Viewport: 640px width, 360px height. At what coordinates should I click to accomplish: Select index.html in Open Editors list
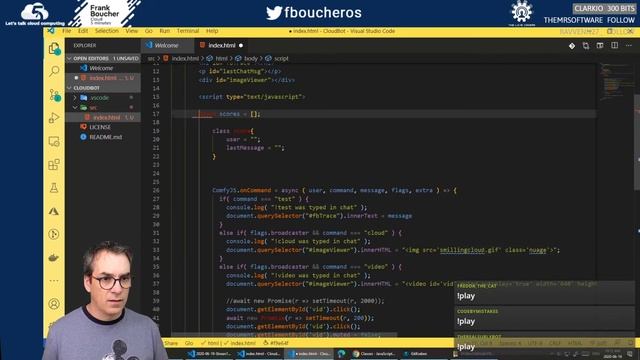tap(103, 78)
